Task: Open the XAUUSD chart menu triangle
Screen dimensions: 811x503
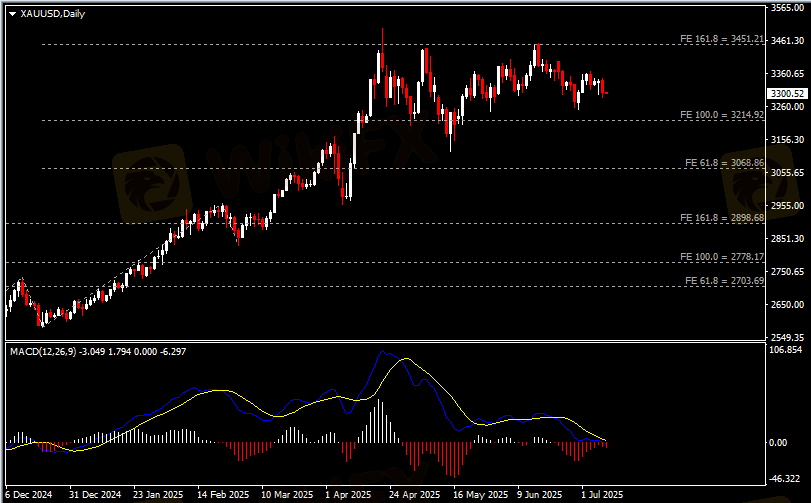Action: tap(12, 14)
